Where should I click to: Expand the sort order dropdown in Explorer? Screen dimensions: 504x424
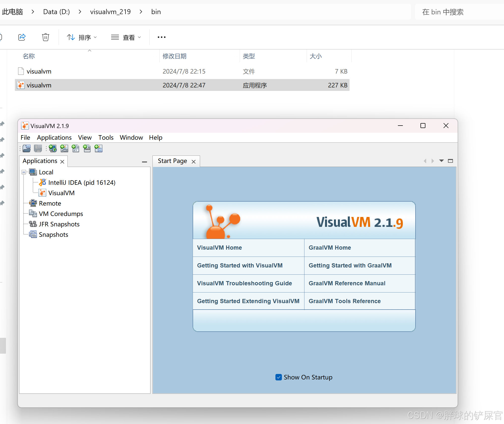coord(95,37)
